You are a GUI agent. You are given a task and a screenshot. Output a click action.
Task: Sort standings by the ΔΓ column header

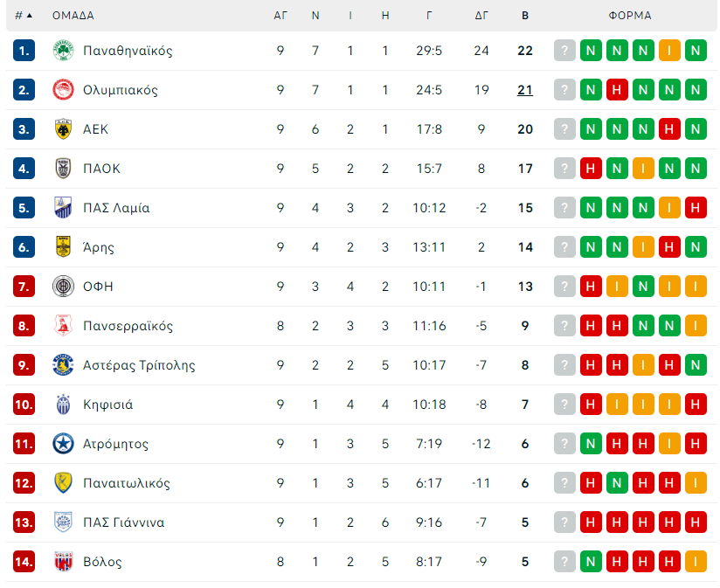pos(481,16)
